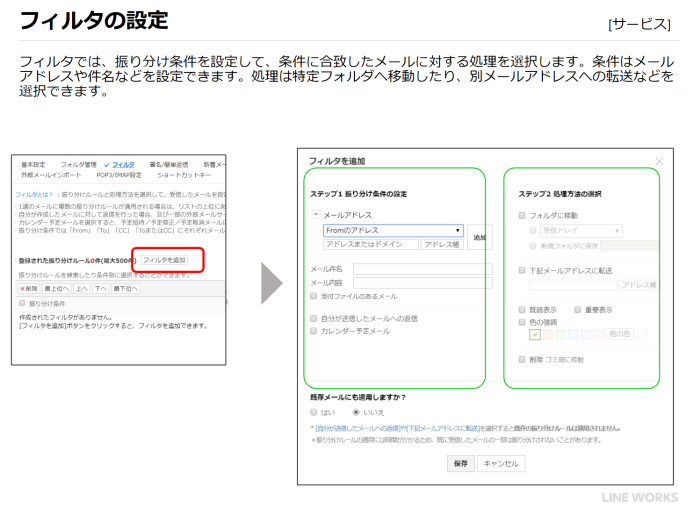Click the red × 削除 button
The height and width of the screenshot is (508, 700).
[29, 289]
